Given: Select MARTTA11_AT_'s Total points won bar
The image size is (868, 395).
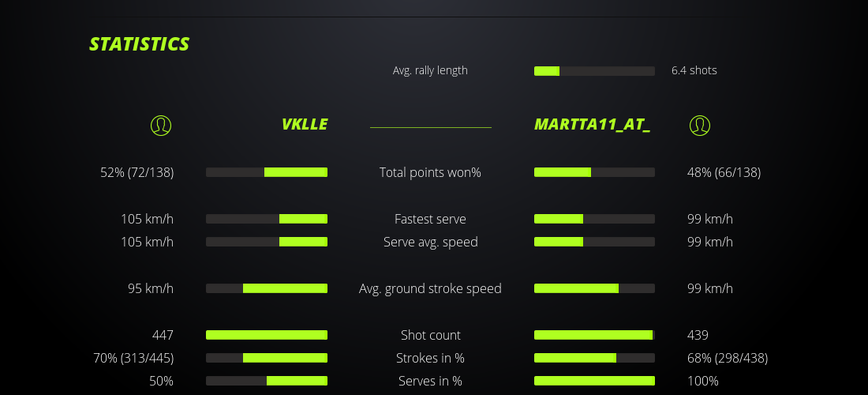Looking at the screenshot, I should coord(594,172).
